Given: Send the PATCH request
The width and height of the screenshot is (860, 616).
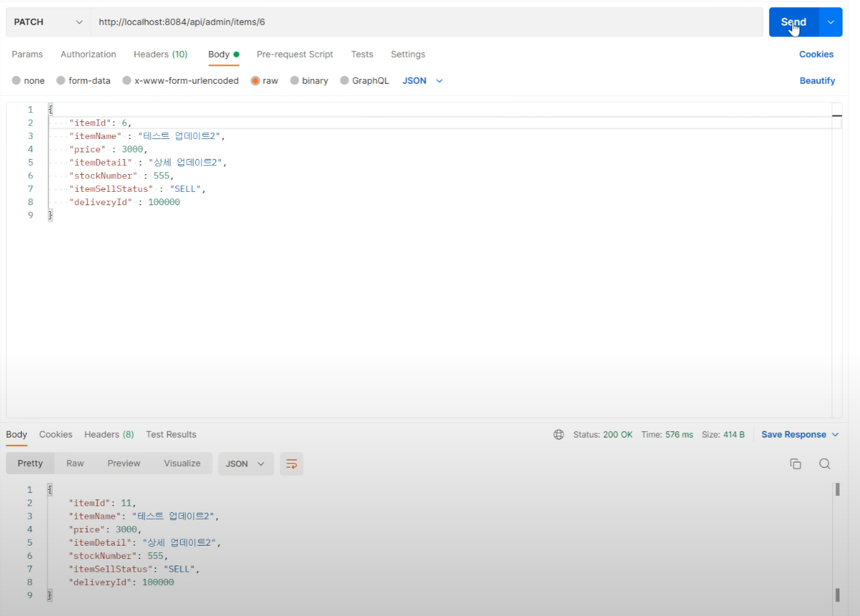Looking at the screenshot, I should coord(793,21).
